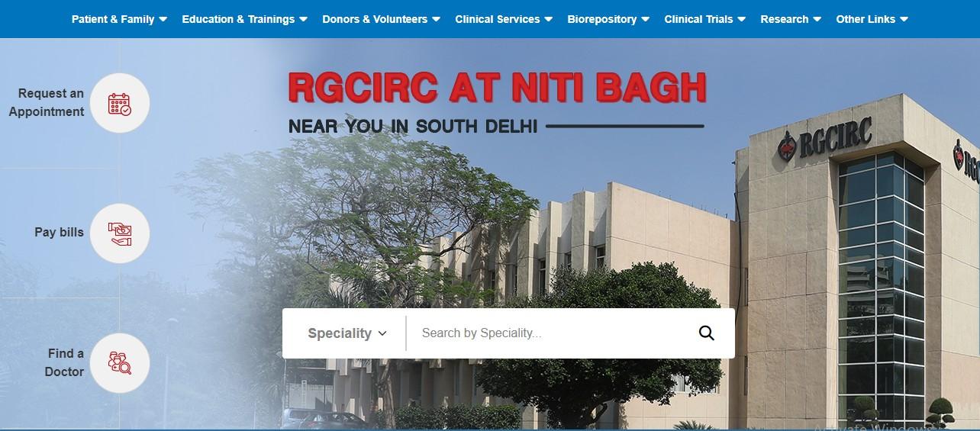
Task: Open the Speciality dropdown selector
Action: (347, 333)
